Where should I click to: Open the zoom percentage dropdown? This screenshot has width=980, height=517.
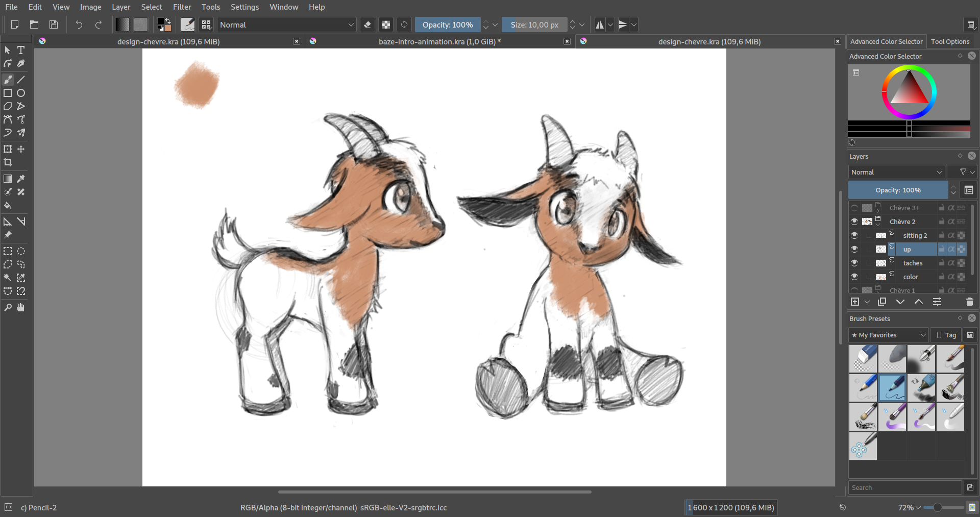pyautogui.click(x=909, y=507)
